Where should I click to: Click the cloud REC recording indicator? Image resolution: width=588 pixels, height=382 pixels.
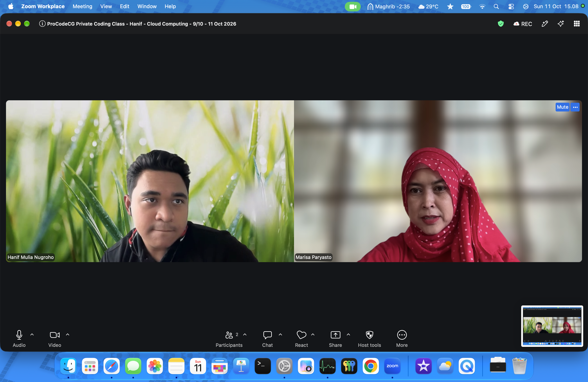(523, 24)
